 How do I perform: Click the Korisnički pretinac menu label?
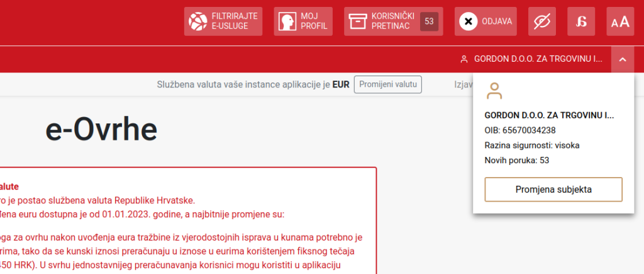pos(392,21)
